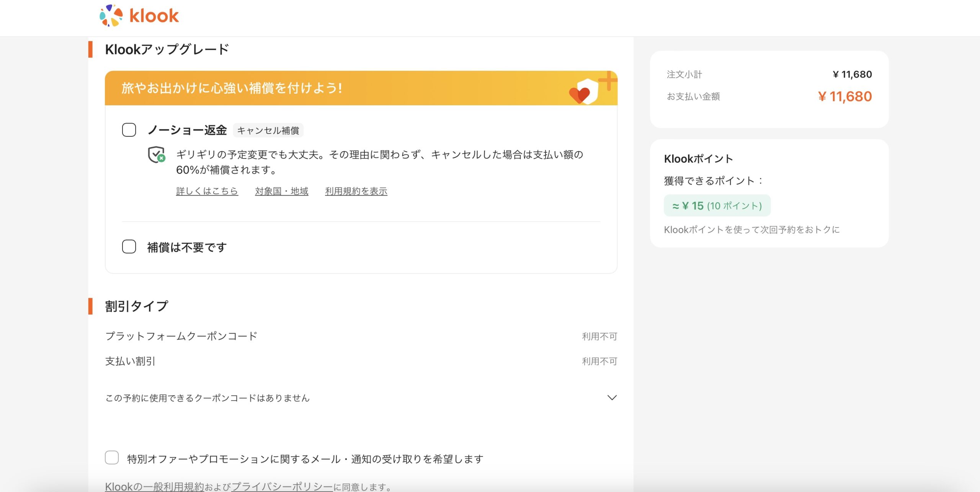
Task: Click the 注文小計 label
Action: pyautogui.click(x=684, y=74)
